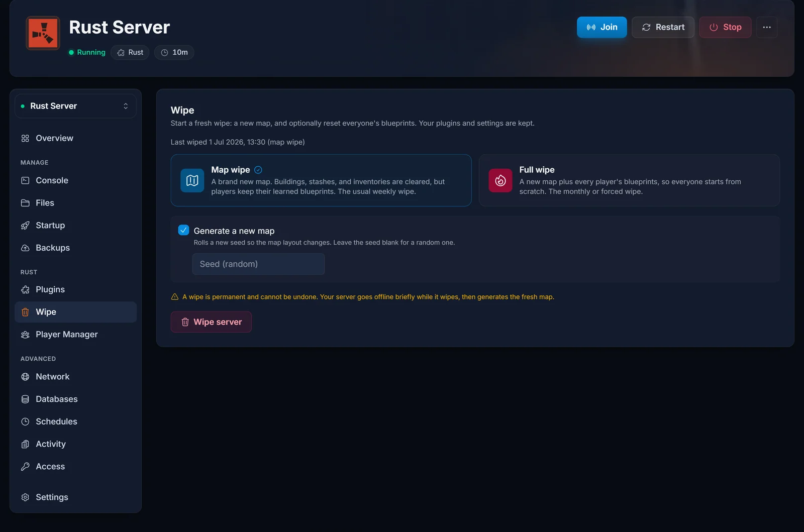Click the Running status indicator
Screen dimensions: 804x532
(x=87, y=52)
